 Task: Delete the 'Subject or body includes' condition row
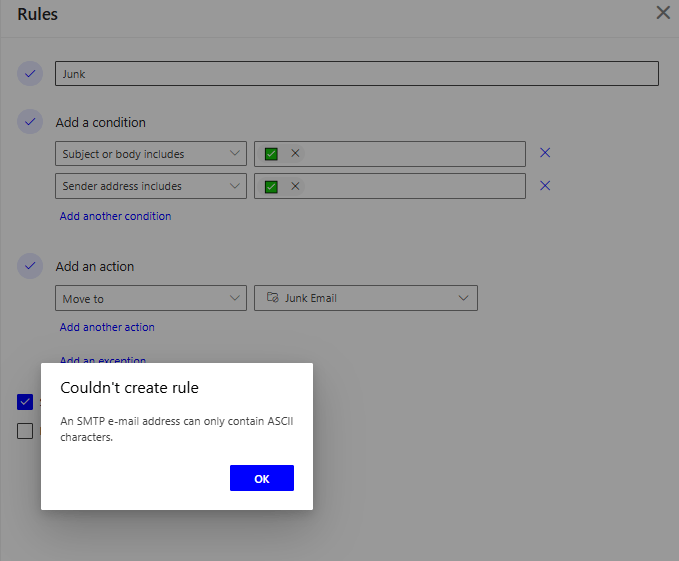point(545,153)
